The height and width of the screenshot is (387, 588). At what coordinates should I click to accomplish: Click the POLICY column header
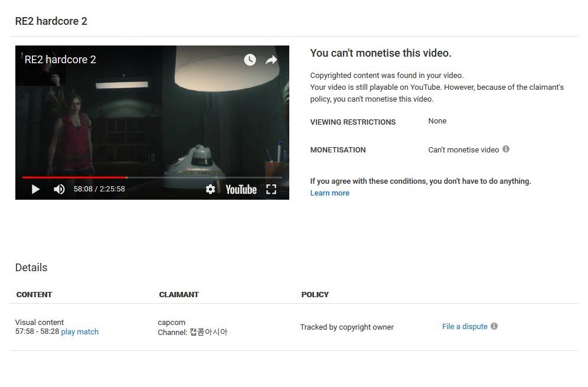coord(315,295)
